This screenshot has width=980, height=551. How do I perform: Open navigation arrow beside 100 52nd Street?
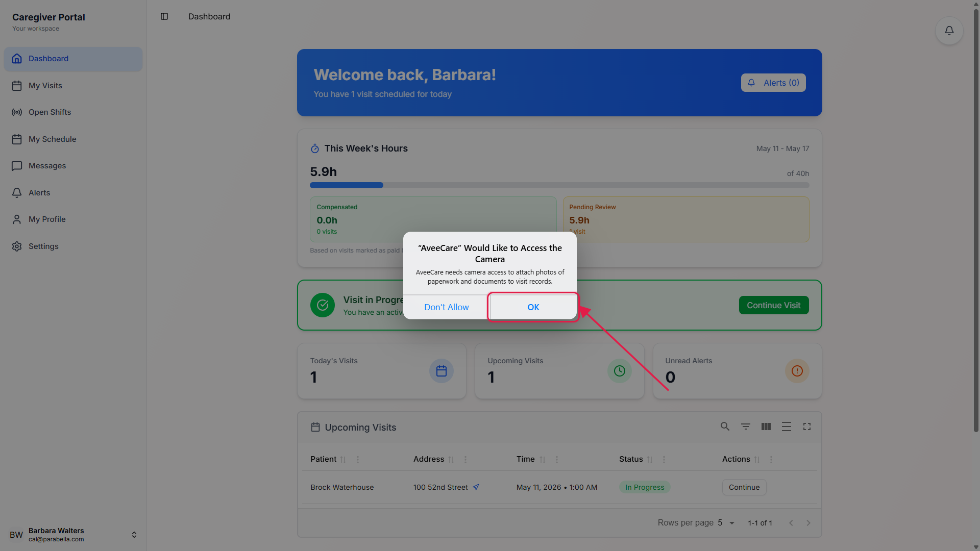[x=476, y=487]
